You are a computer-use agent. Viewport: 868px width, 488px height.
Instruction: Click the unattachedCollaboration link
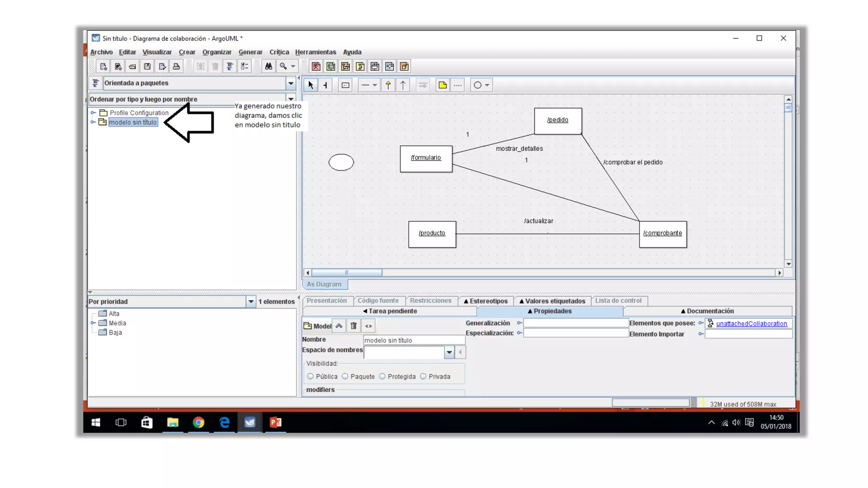click(x=751, y=324)
